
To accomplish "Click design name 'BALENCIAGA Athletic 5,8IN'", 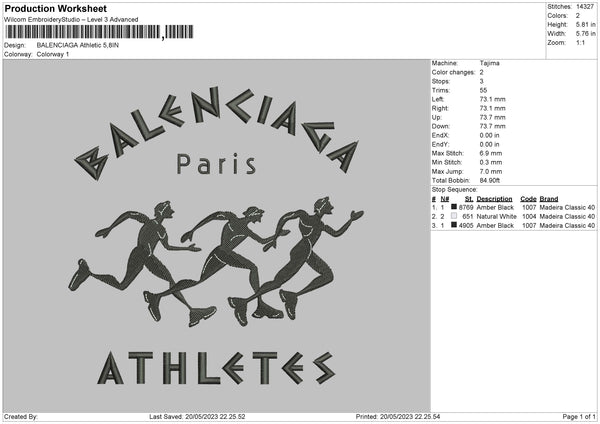I will pos(78,45).
